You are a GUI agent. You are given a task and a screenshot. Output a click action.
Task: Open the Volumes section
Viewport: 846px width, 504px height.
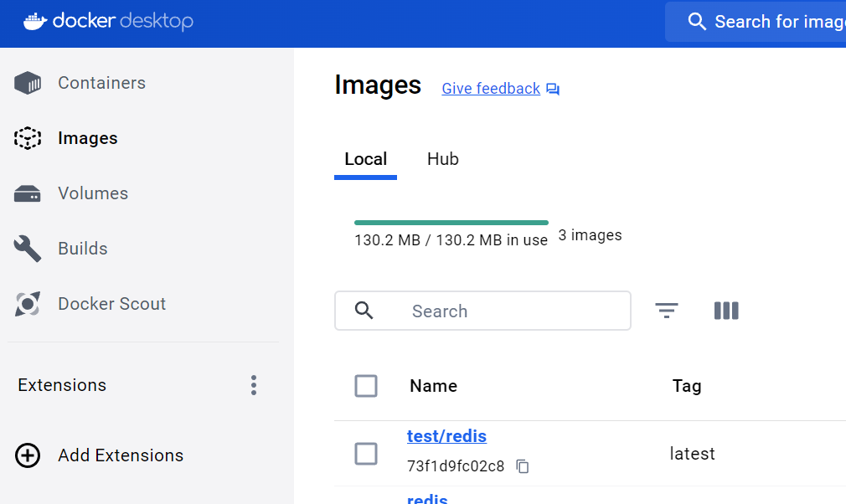[x=93, y=193]
